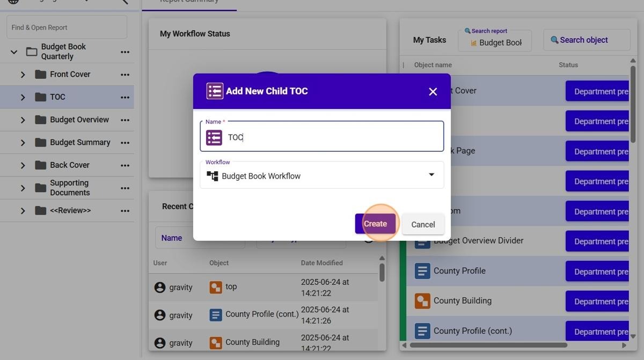Image resolution: width=644 pixels, height=360 pixels.
Task: Open more options for Supporting Documents
Action: 125,188
